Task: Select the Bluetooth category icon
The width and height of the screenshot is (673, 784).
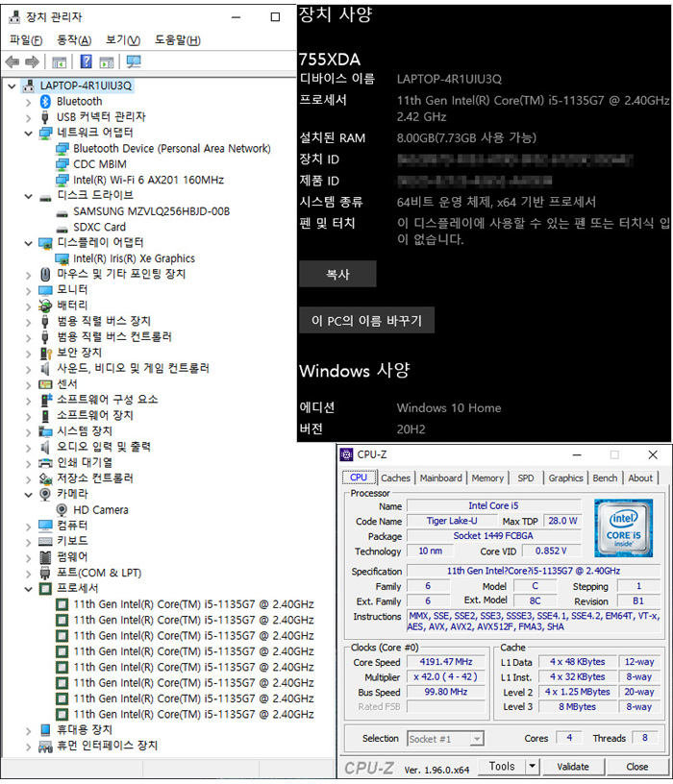Action: 45,102
